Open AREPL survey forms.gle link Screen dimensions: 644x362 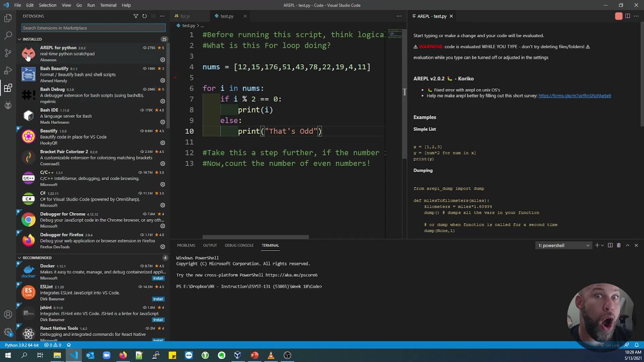coord(575,96)
